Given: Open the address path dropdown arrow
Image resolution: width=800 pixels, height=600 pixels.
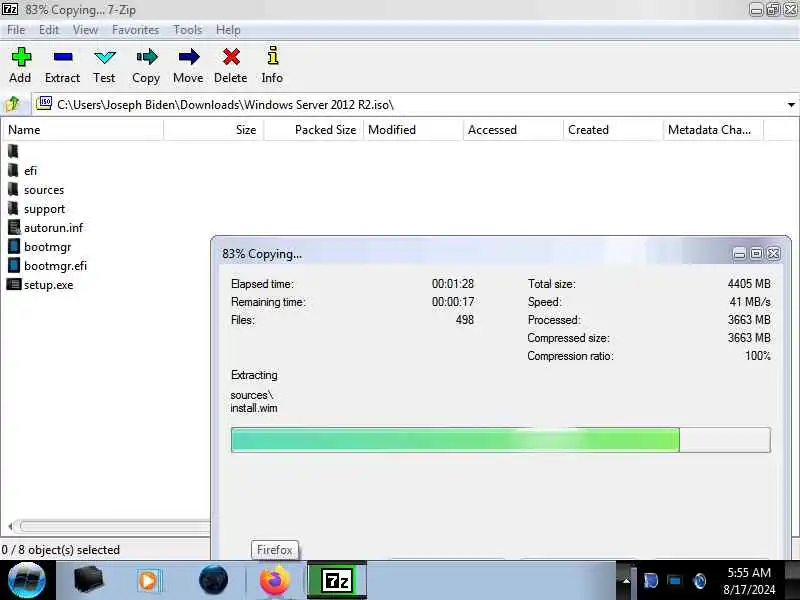Looking at the screenshot, I should point(791,105).
